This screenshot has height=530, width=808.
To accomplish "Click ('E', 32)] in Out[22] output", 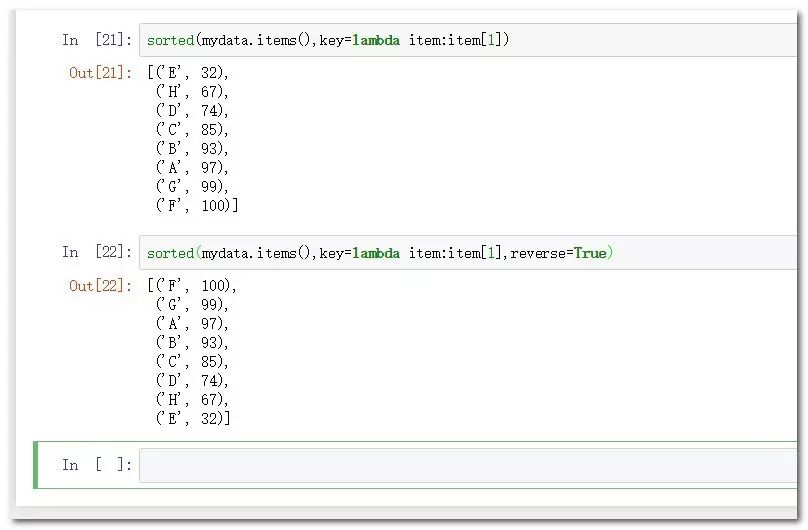I will [193, 418].
